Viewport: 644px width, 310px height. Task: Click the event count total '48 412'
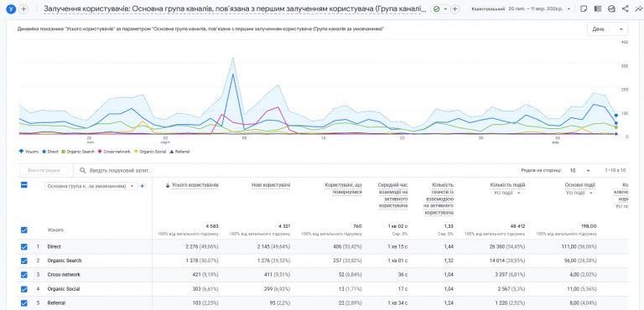pyautogui.click(x=517, y=226)
